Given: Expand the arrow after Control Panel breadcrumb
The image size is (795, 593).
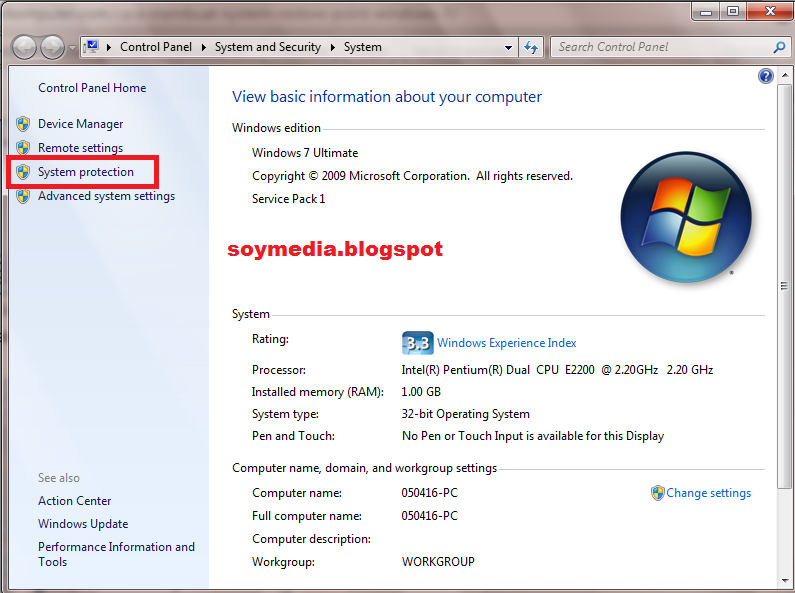Looking at the screenshot, I should click(x=203, y=47).
